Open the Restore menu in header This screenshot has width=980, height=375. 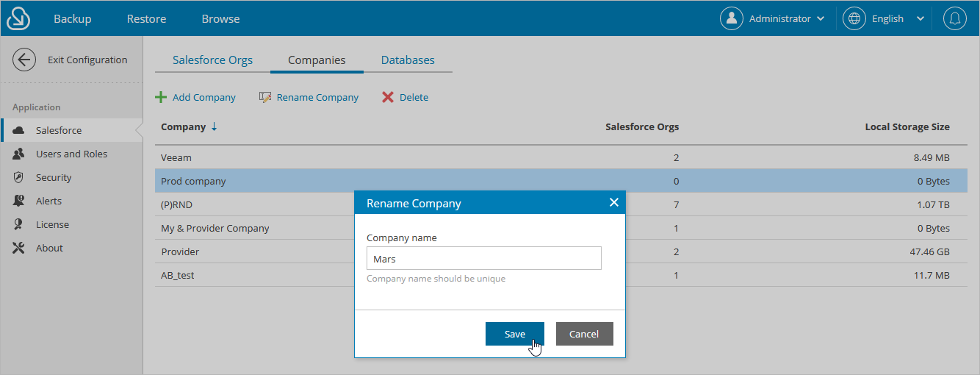tap(146, 18)
